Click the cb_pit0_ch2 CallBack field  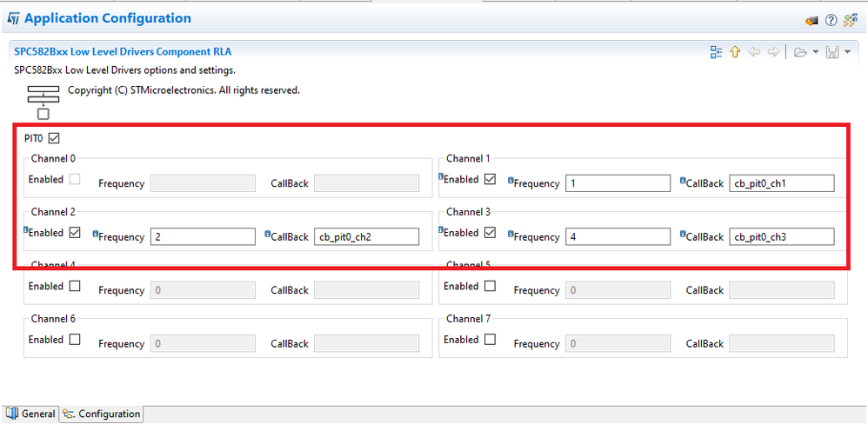366,236
